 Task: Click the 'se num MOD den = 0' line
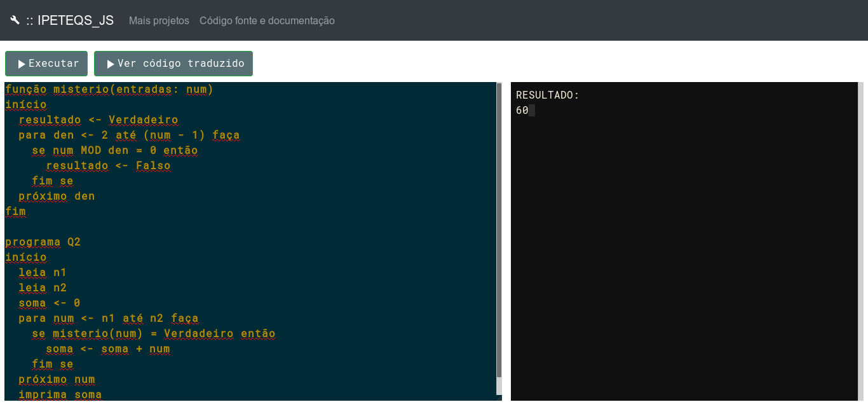click(x=115, y=151)
